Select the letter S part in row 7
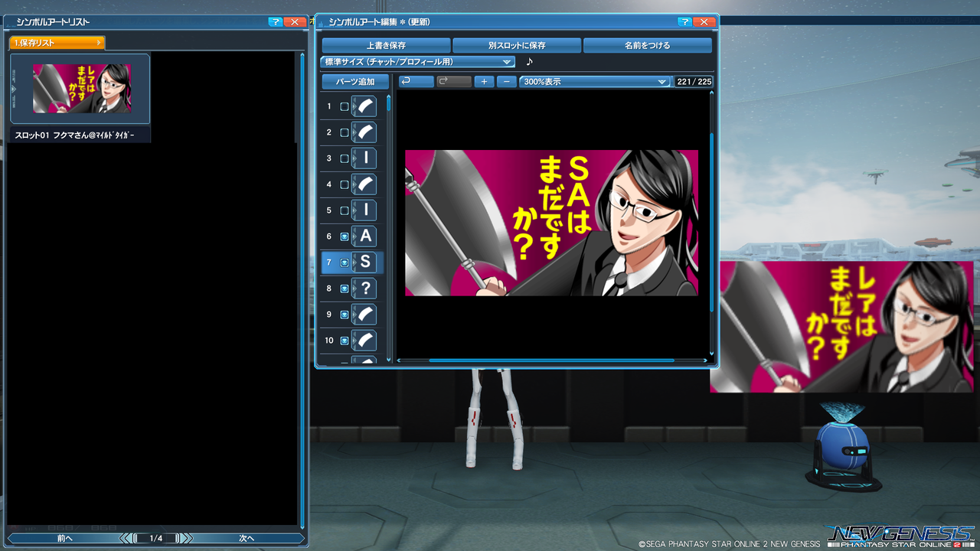The width and height of the screenshot is (980, 551). tap(365, 262)
